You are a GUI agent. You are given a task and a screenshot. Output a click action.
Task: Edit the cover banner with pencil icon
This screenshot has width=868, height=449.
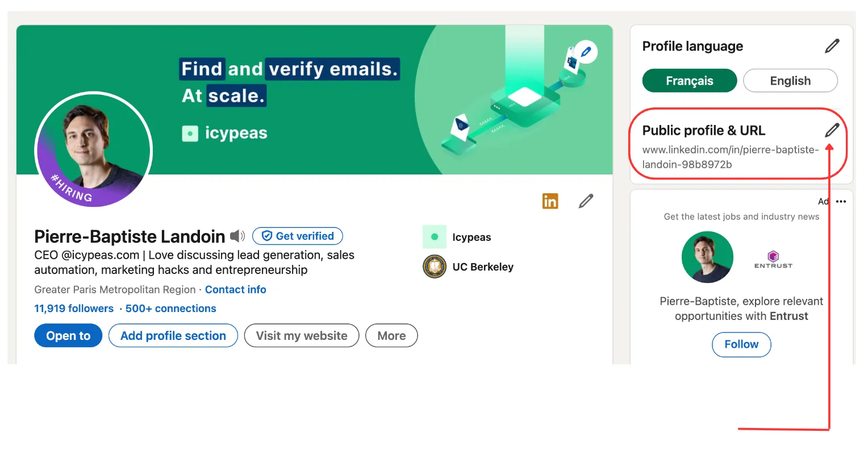point(586,52)
